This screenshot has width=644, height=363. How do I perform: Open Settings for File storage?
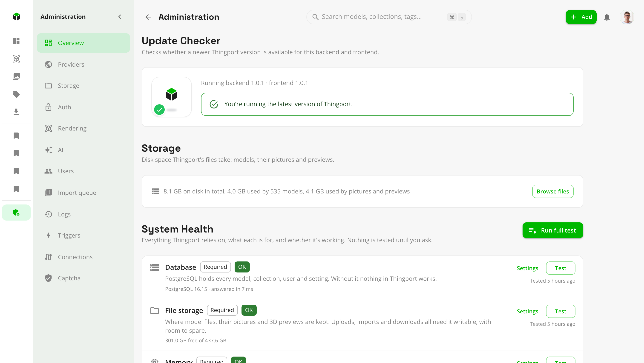click(x=527, y=311)
